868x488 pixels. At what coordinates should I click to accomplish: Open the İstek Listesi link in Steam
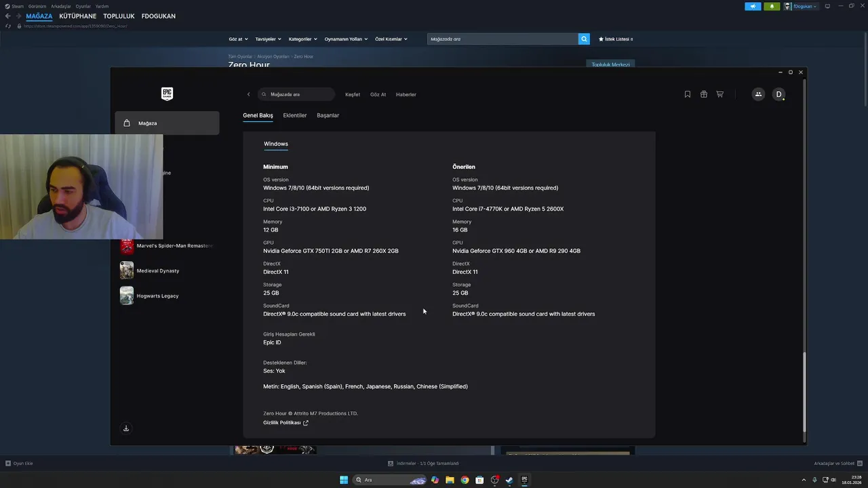(x=616, y=39)
